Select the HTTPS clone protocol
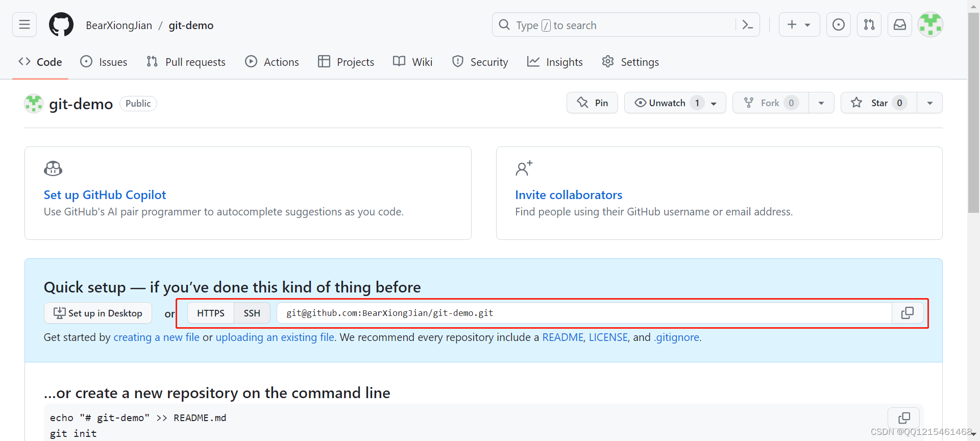980x441 pixels. (x=211, y=313)
